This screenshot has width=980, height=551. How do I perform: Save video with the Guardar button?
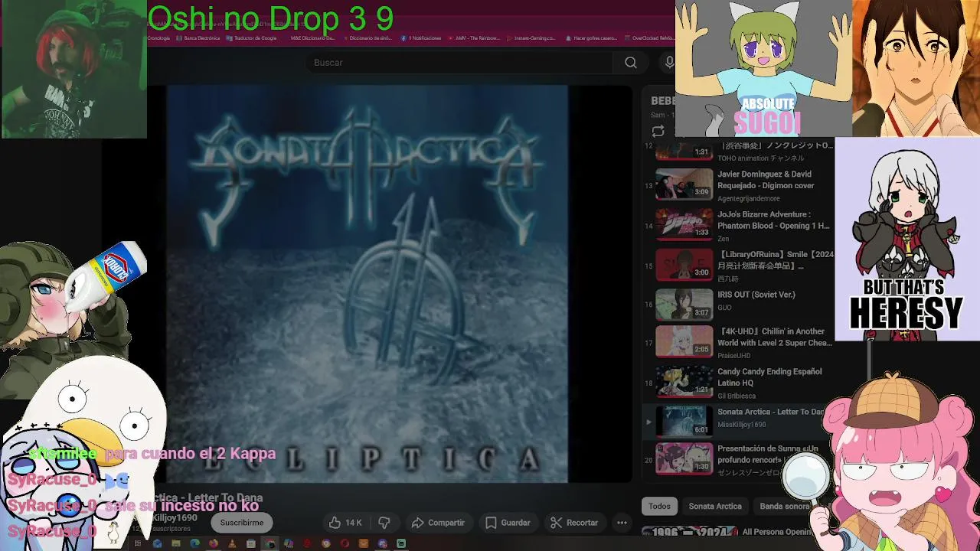click(508, 523)
